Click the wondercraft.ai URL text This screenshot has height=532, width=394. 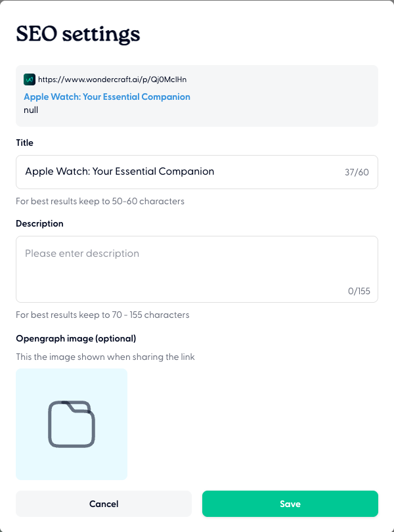click(x=112, y=79)
